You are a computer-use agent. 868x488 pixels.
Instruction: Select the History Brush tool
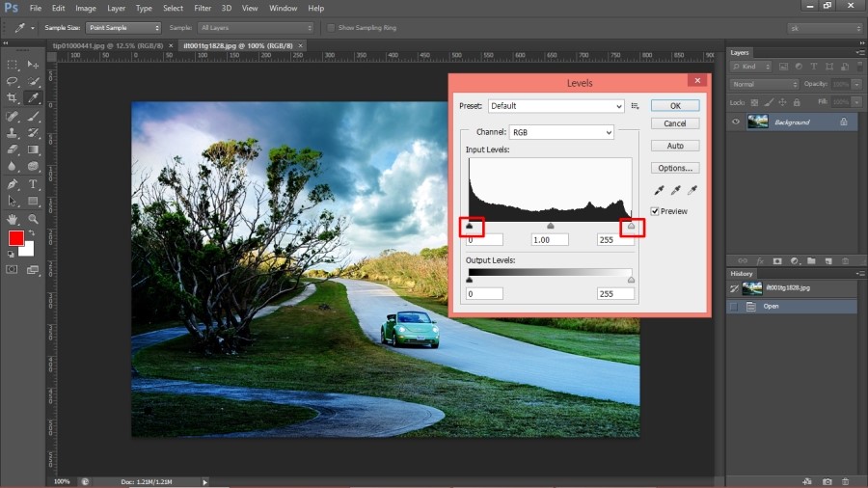[x=33, y=133]
